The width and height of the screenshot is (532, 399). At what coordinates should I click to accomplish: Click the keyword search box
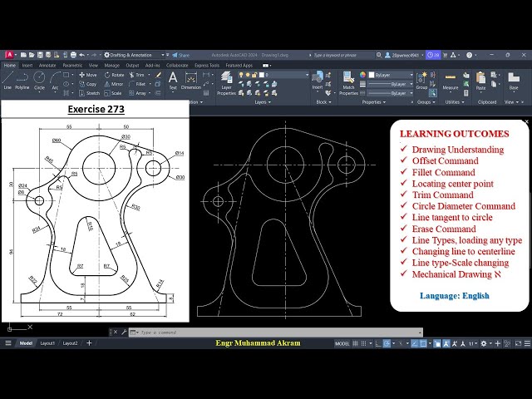(343, 55)
